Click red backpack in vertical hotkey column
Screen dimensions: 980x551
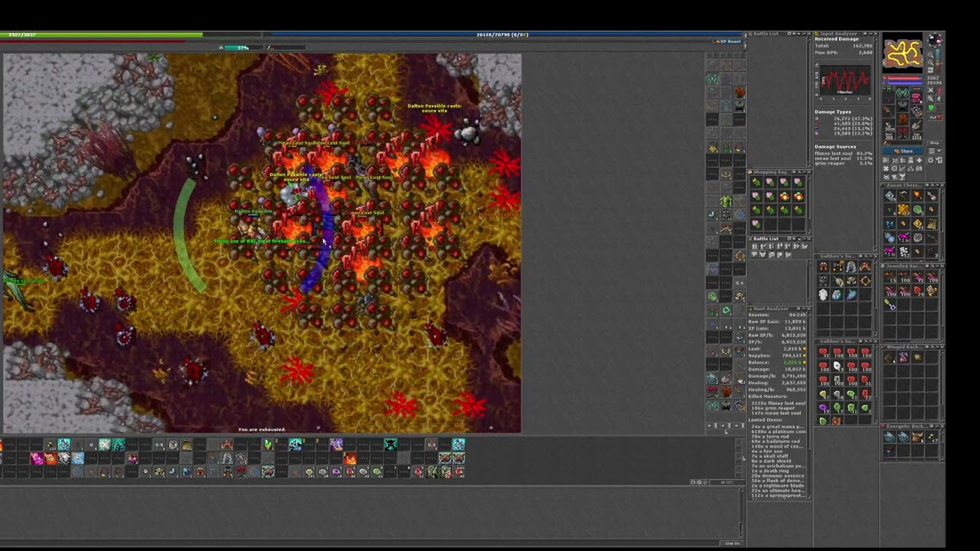pos(740,92)
